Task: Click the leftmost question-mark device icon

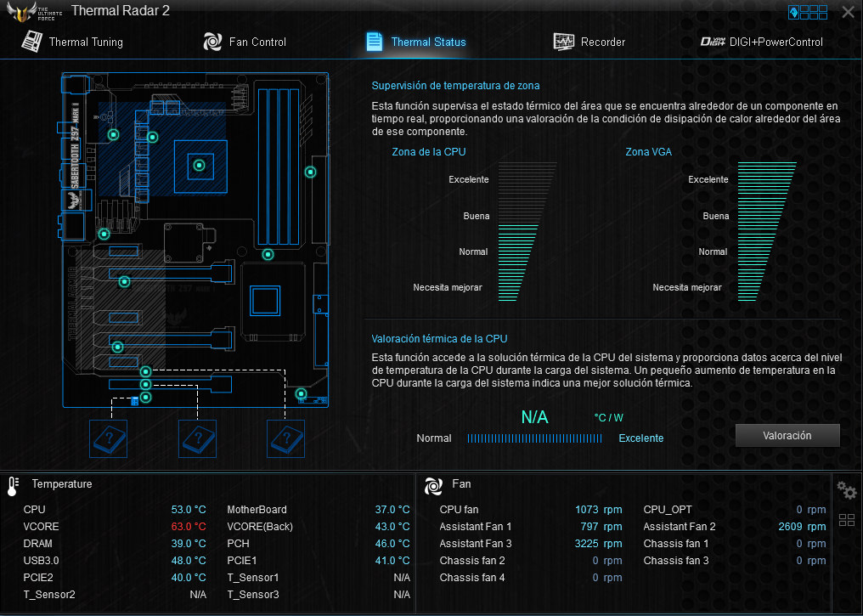Action: (x=109, y=438)
